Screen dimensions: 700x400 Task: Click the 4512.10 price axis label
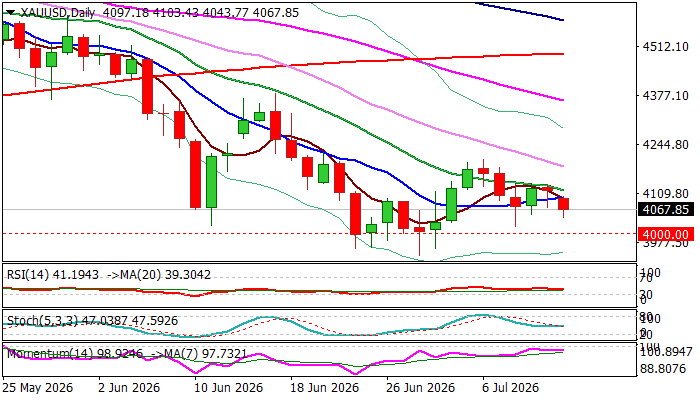665,46
